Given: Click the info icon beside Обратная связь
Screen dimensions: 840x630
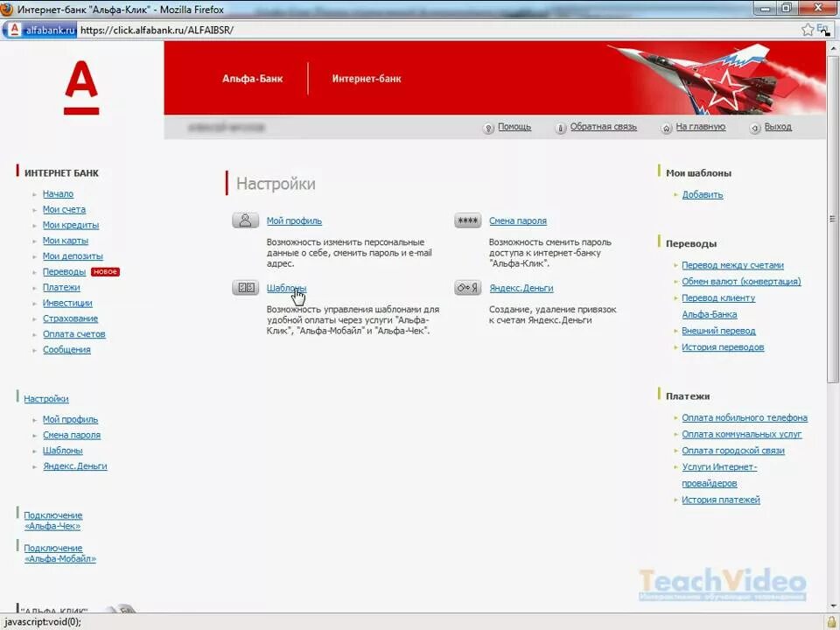Looking at the screenshot, I should click(x=560, y=128).
